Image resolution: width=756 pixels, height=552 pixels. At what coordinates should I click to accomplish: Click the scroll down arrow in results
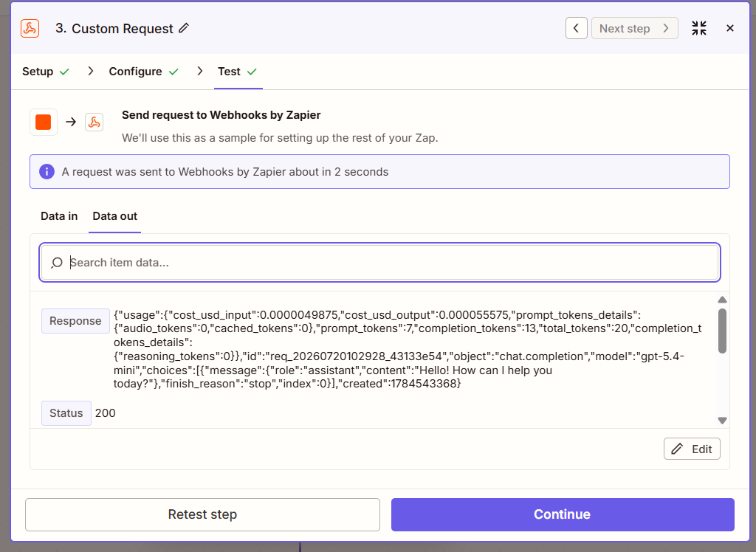[722, 421]
